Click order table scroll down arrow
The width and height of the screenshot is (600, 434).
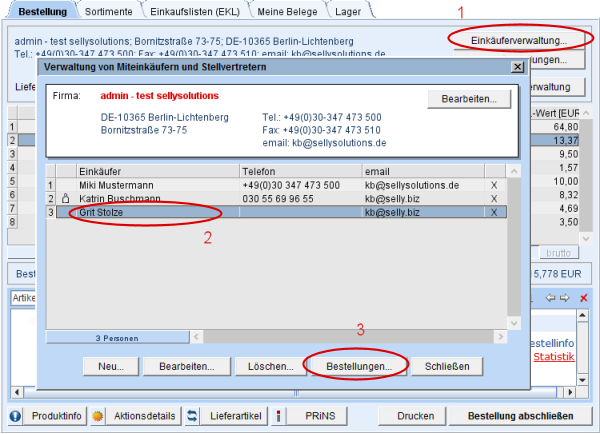click(x=586, y=238)
